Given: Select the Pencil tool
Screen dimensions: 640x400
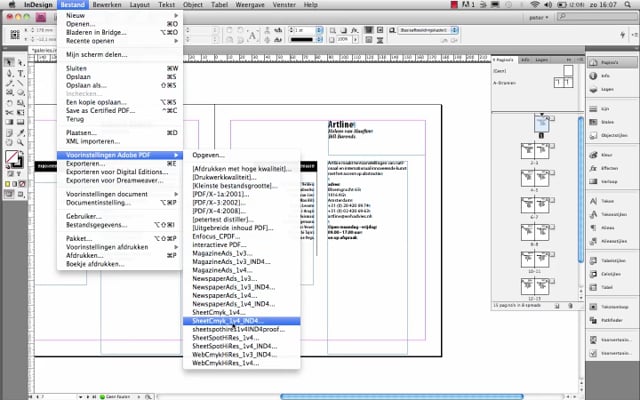Looking at the screenshot, I should click(x=9, y=83).
